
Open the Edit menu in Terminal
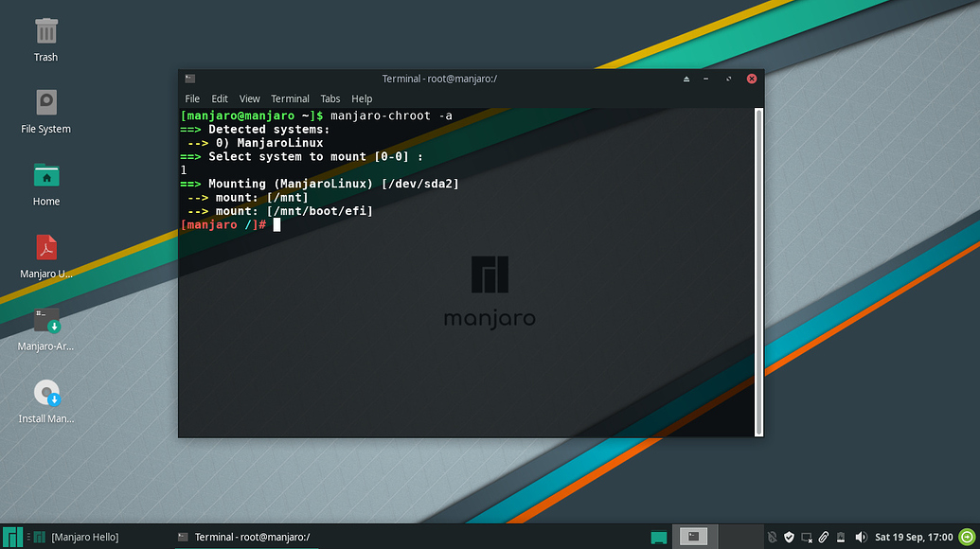pos(220,98)
